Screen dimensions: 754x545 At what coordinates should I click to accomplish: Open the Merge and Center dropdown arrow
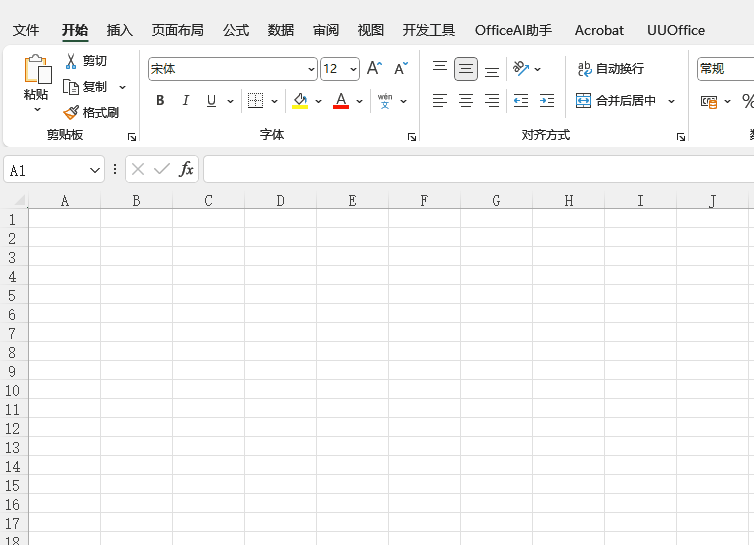[672, 101]
